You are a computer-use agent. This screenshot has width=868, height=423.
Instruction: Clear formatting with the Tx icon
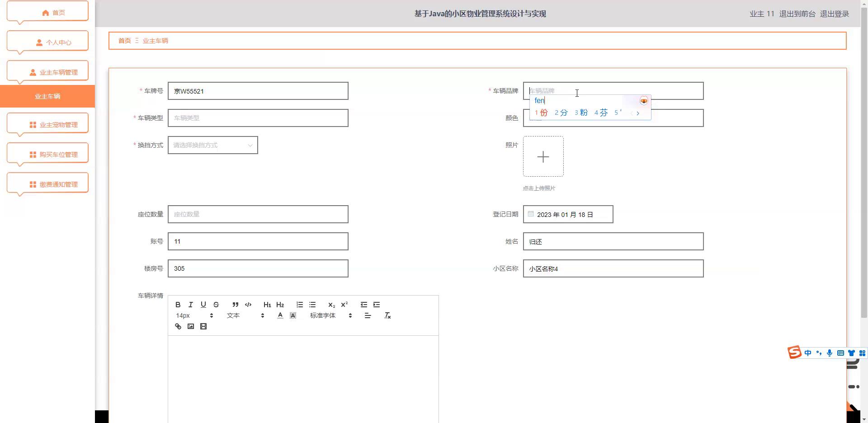click(387, 315)
